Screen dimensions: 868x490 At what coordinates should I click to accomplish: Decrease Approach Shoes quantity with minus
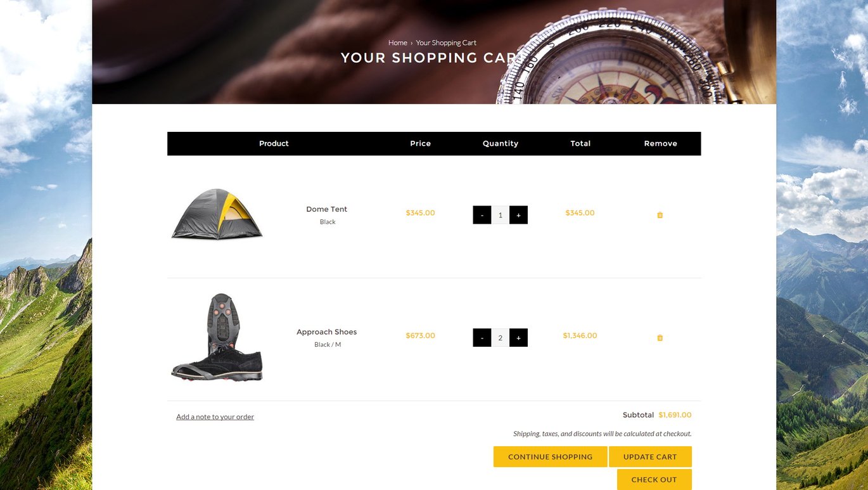point(482,338)
